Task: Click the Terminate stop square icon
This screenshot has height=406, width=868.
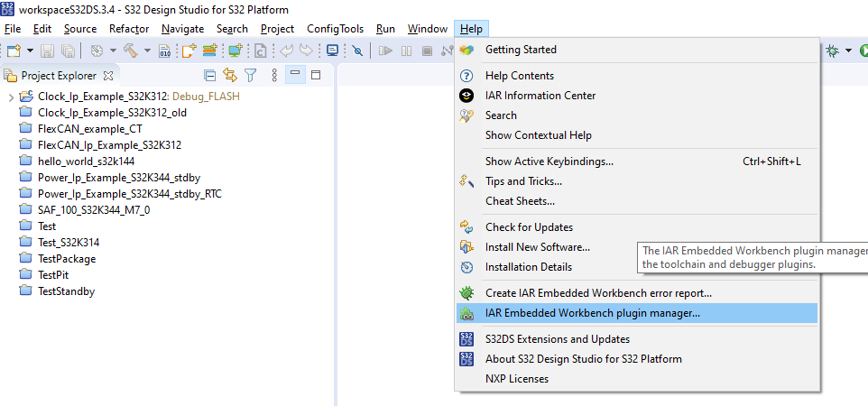Action: 427,51
